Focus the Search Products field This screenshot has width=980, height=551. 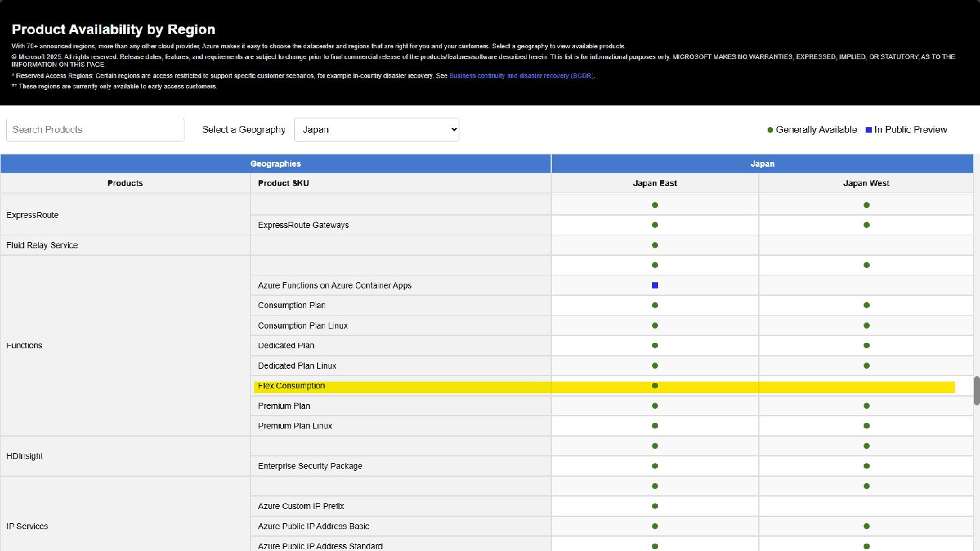95,129
